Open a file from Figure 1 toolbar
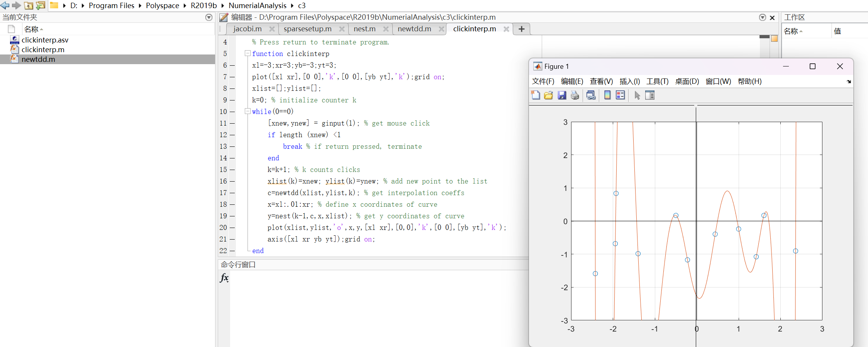 tap(548, 95)
